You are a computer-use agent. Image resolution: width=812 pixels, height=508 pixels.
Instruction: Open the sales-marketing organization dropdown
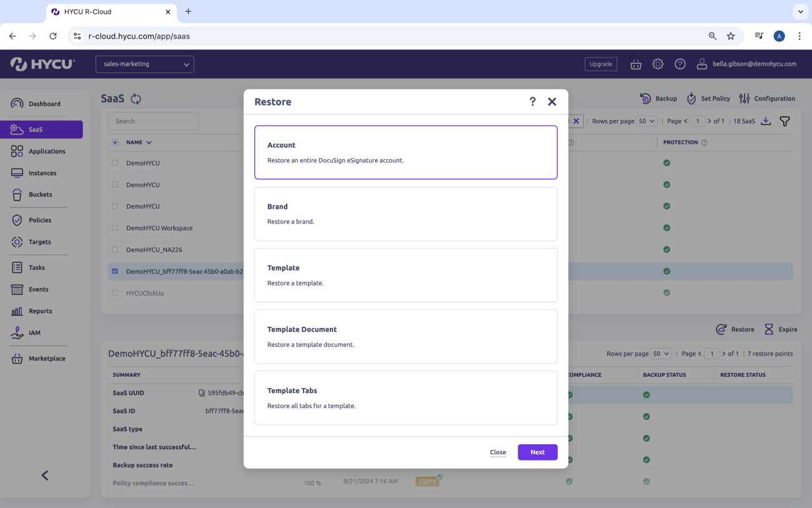point(144,64)
